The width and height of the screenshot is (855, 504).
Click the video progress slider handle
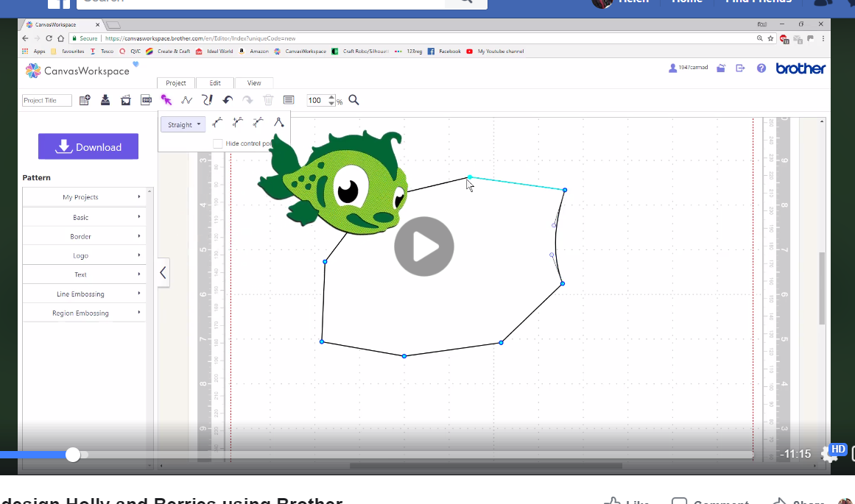pyautogui.click(x=73, y=455)
